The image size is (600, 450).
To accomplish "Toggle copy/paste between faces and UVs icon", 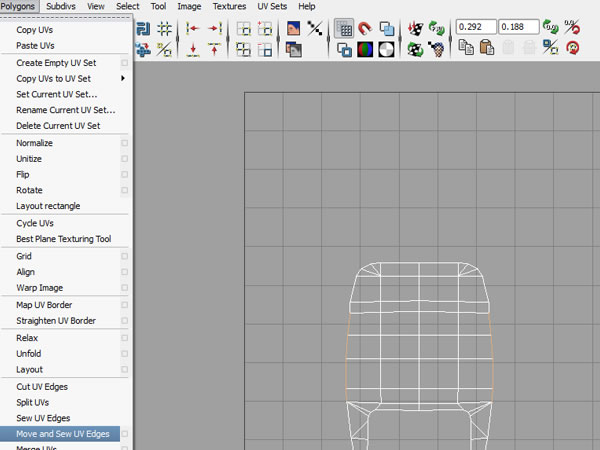I will [x=551, y=48].
